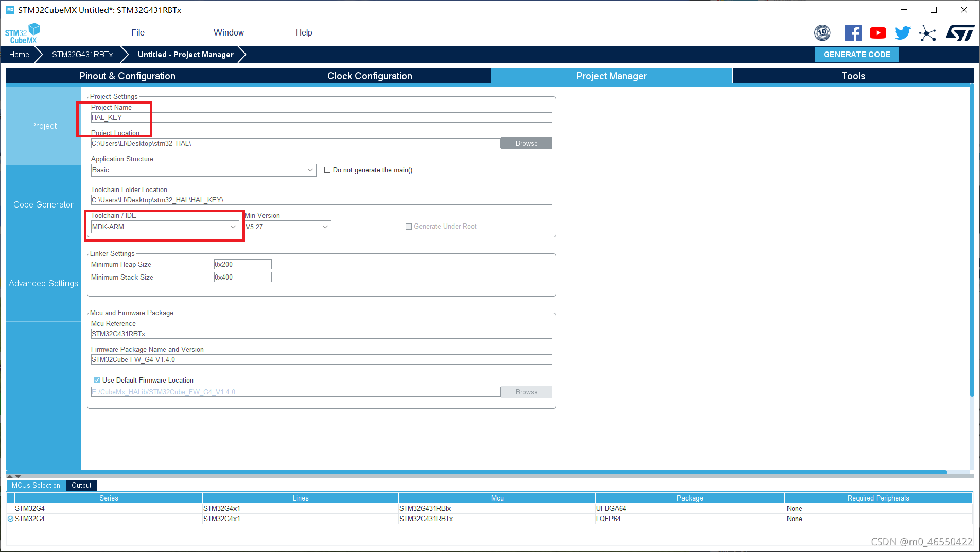This screenshot has height=552, width=980.
Task: Select the STM32G431RBTx table cell
Action: coord(497,519)
